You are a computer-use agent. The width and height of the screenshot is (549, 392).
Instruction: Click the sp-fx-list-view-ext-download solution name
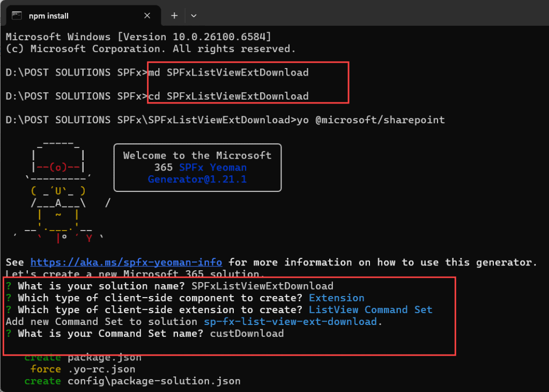290,322
